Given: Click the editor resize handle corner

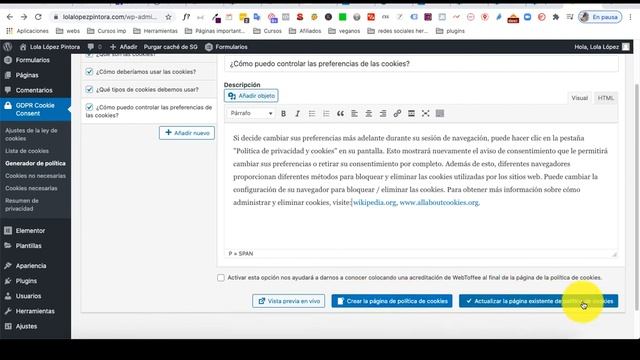Looking at the screenshot, I should tap(614, 254).
